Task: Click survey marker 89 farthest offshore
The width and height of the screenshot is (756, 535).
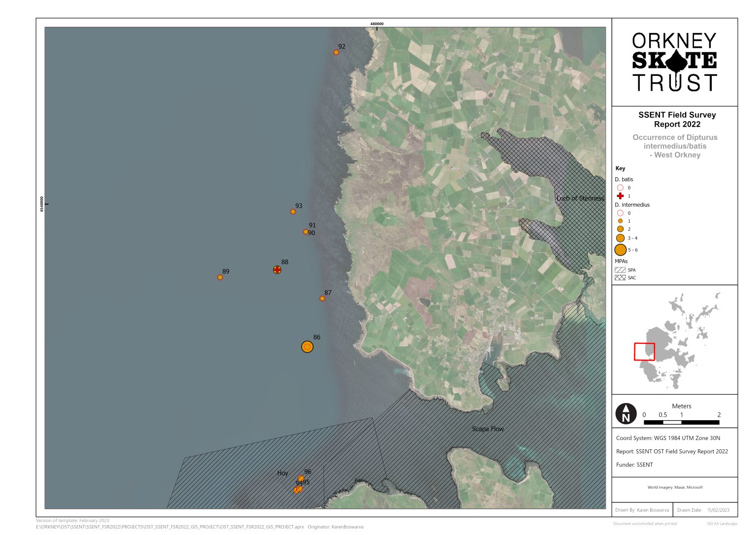Action: point(220,276)
